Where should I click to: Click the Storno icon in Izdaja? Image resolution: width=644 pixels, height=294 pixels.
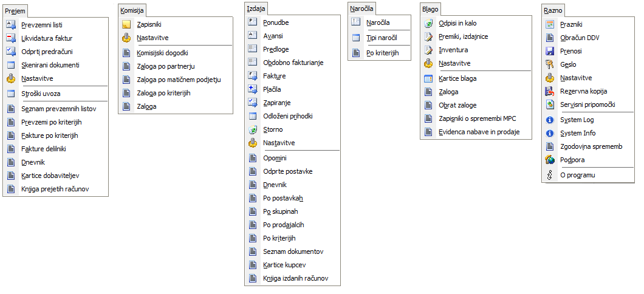point(253,129)
